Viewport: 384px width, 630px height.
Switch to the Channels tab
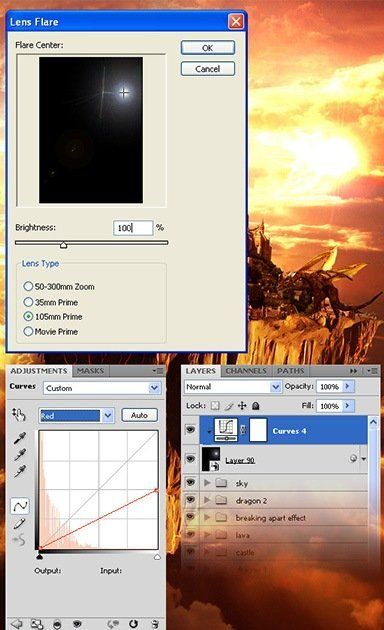[x=246, y=371]
